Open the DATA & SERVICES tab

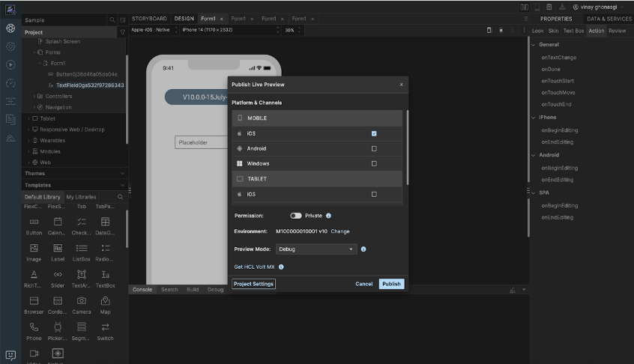(609, 19)
